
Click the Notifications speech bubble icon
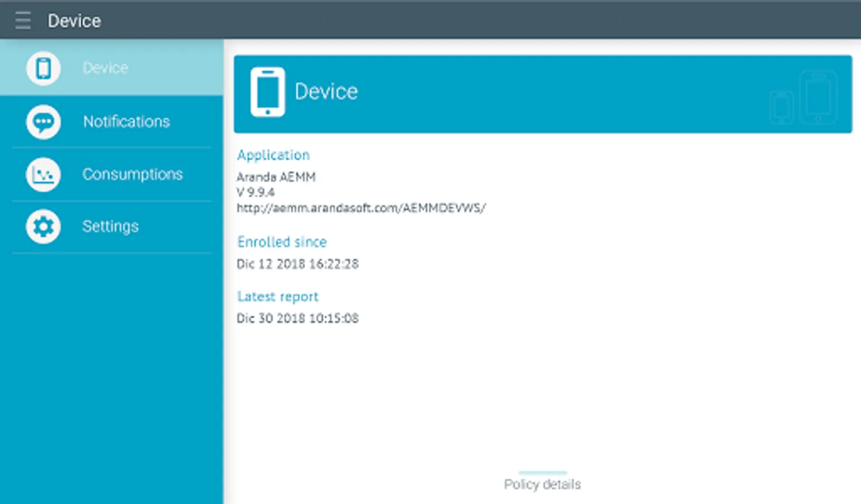click(x=43, y=122)
